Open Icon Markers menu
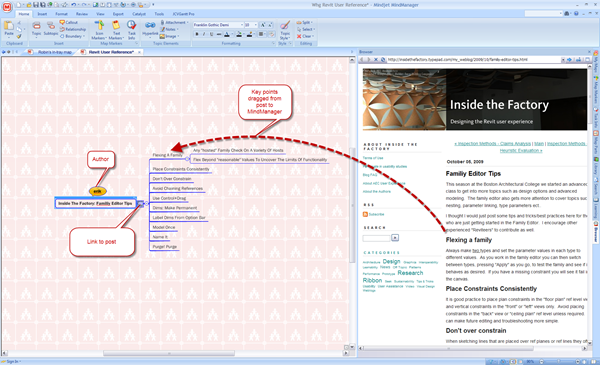Image resolution: width=600 pixels, height=365 pixels. pos(99,30)
